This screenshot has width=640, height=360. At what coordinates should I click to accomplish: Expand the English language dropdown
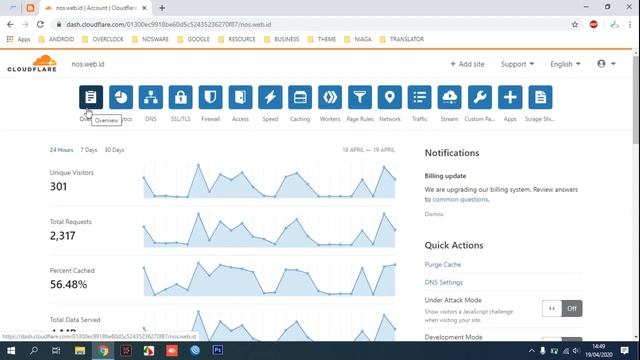(565, 64)
